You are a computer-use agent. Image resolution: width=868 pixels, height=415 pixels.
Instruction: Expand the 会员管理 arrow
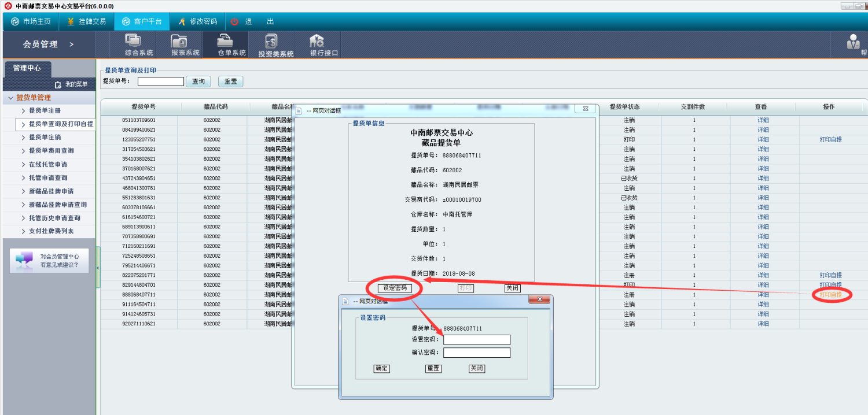[72, 45]
